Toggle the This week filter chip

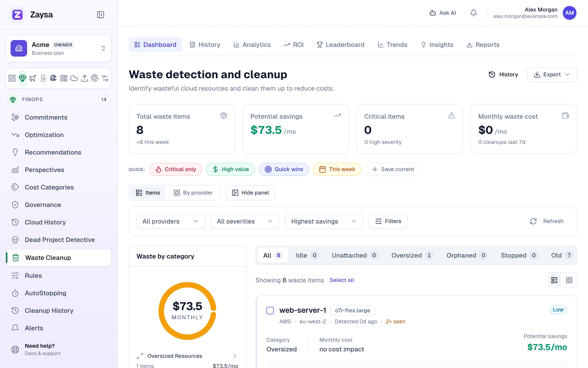click(x=337, y=169)
